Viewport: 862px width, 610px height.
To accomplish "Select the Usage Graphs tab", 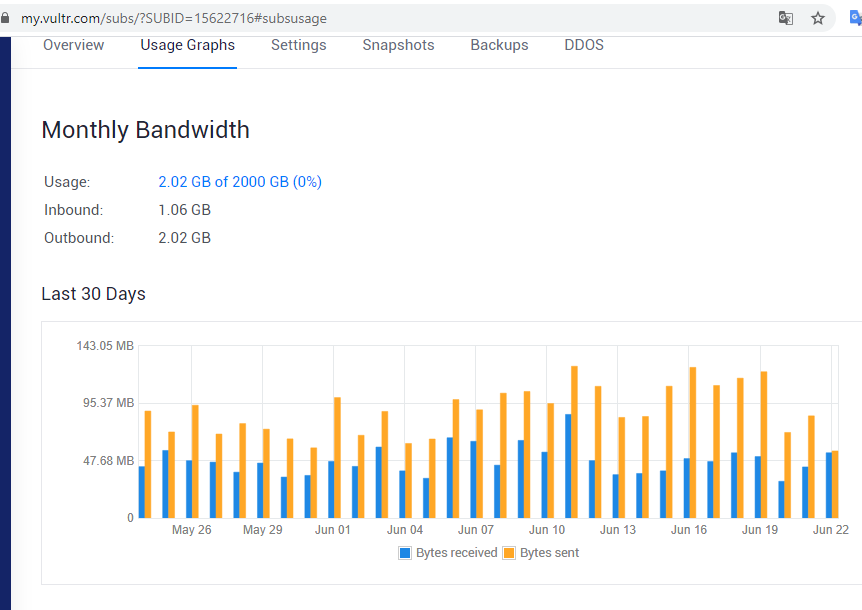I will 187,45.
